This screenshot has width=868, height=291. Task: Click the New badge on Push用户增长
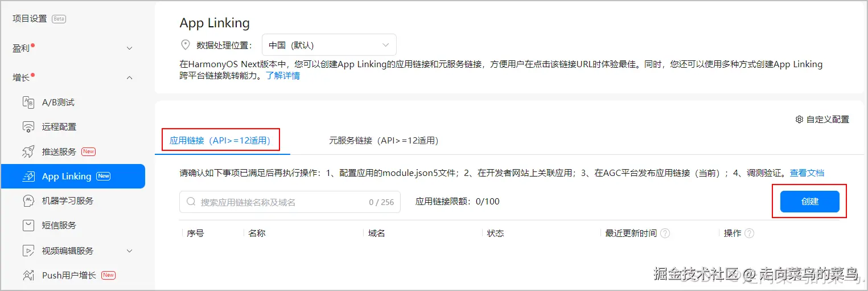pyautogui.click(x=108, y=275)
